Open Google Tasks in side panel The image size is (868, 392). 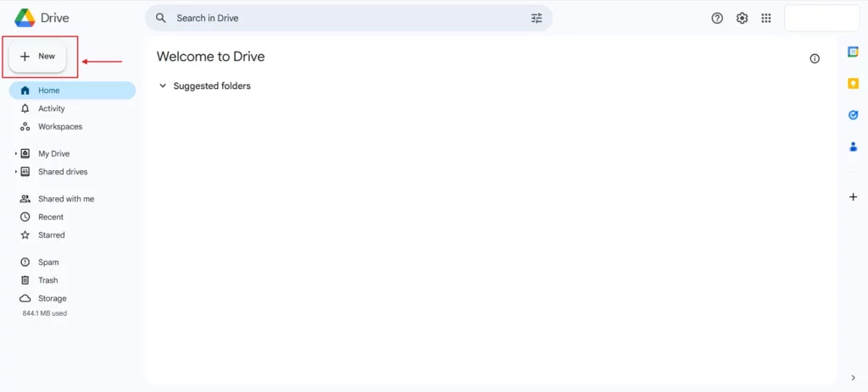pyautogui.click(x=853, y=115)
